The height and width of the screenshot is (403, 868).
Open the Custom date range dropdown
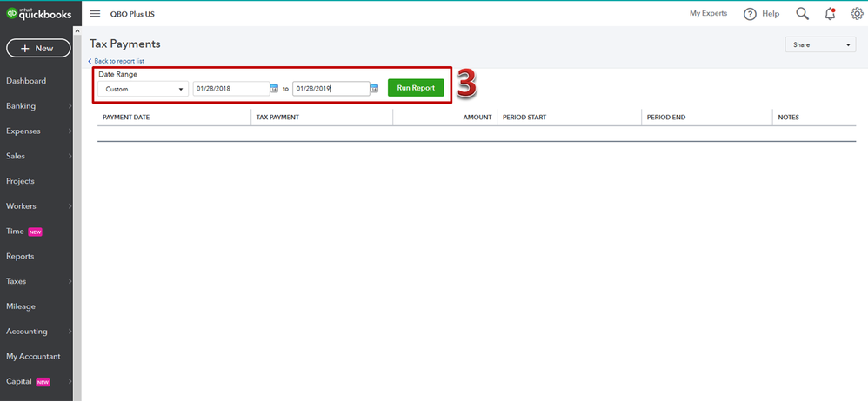pos(143,89)
